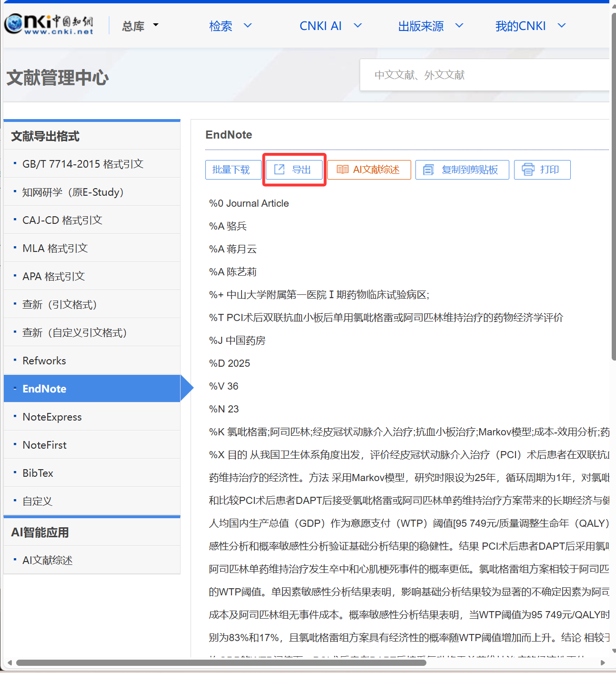Select EndNote export format
Image resolution: width=616 pixels, height=673 pixels.
(x=92, y=389)
